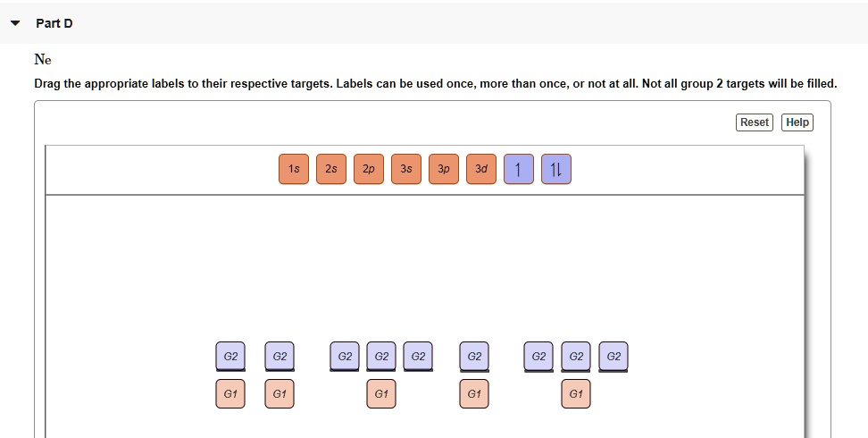Choose the 3s orbital label
This screenshot has width=868, height=438.
[x=406, y=169]
